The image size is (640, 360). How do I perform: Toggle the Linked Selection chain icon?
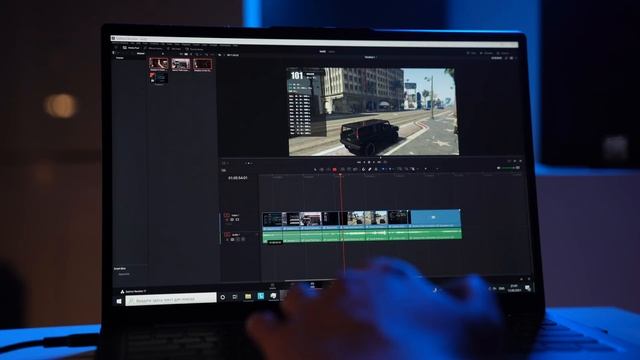coord(370,169)
